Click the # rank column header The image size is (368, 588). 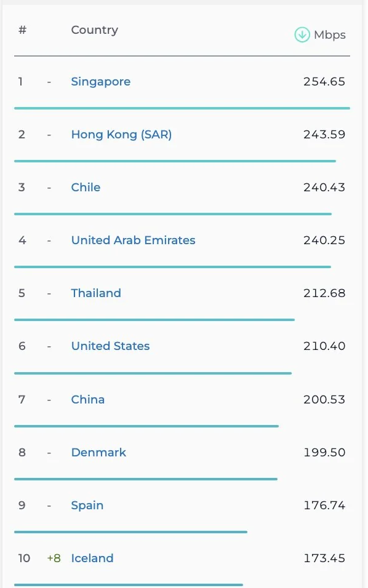[22, 30]
